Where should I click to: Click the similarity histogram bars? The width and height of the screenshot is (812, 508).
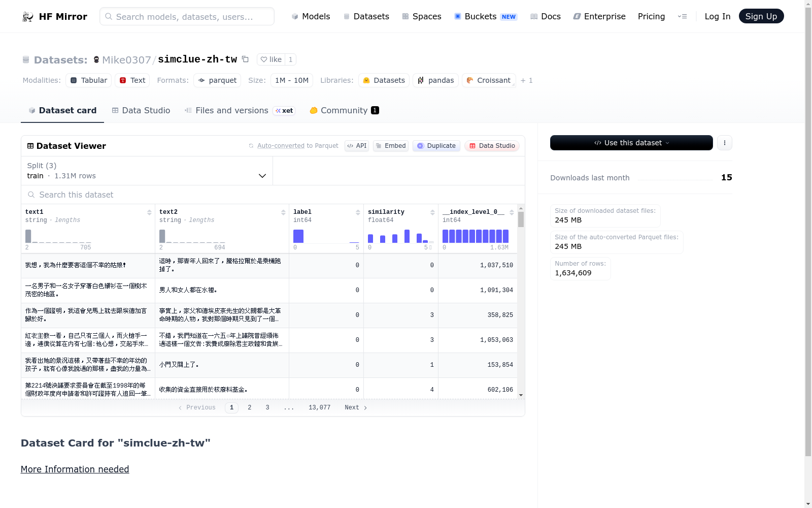pyautogui.click(x=400, y=236)
